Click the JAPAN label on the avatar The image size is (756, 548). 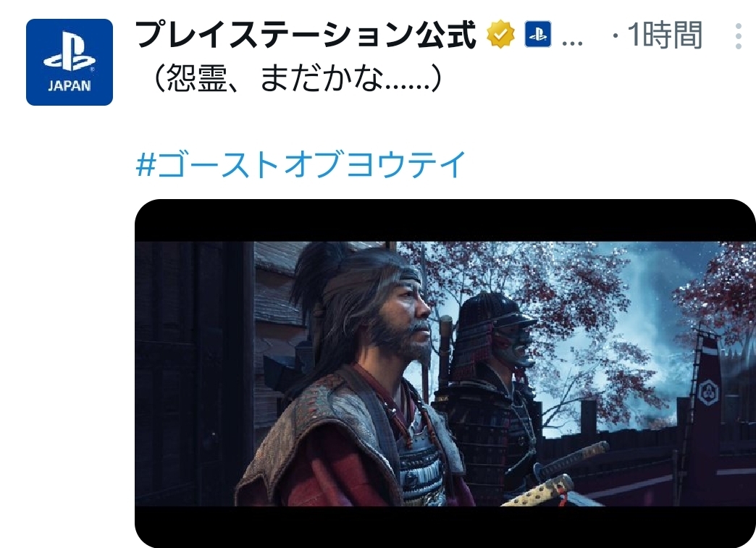(x=69, y=86)
